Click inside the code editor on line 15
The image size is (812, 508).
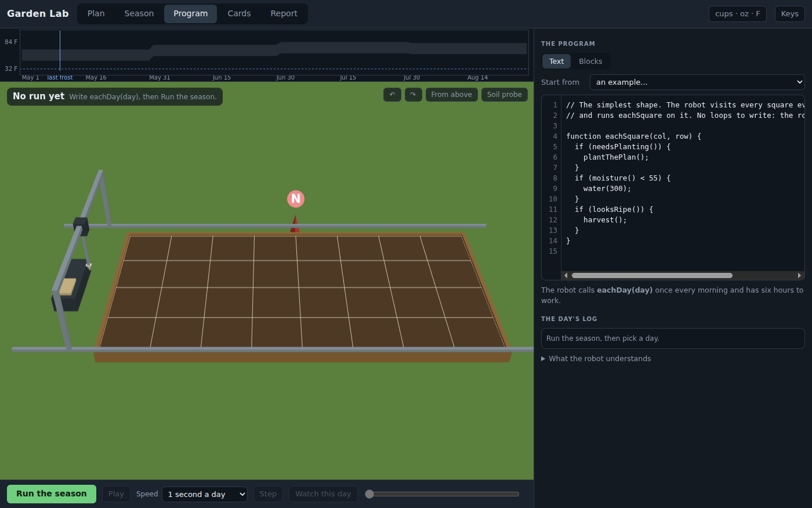pyautogui.click(x=682, y=251)
